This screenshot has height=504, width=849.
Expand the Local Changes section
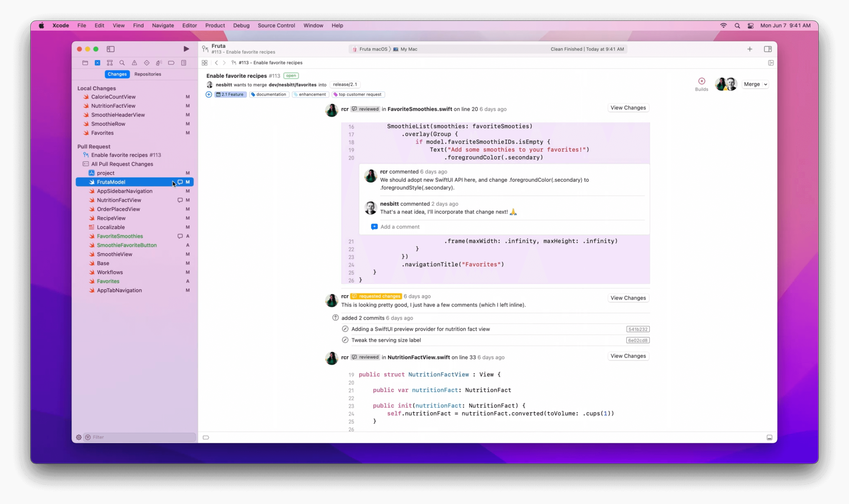(x=96, y=88)
